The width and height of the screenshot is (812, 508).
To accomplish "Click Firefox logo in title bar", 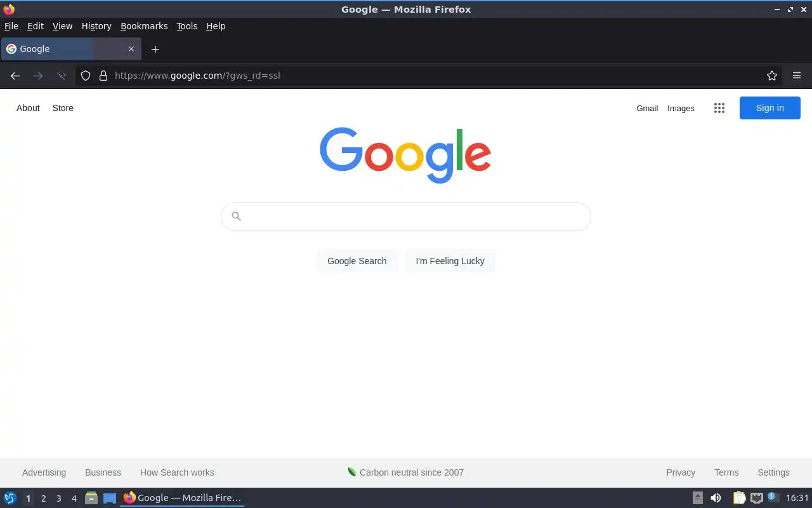I will coord(9,9).
